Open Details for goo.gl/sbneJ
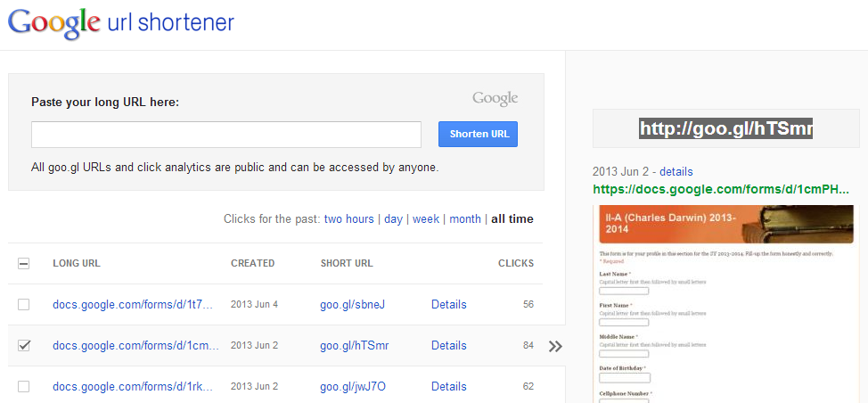Viewport: 868px width, 403px height. point(449,304)
